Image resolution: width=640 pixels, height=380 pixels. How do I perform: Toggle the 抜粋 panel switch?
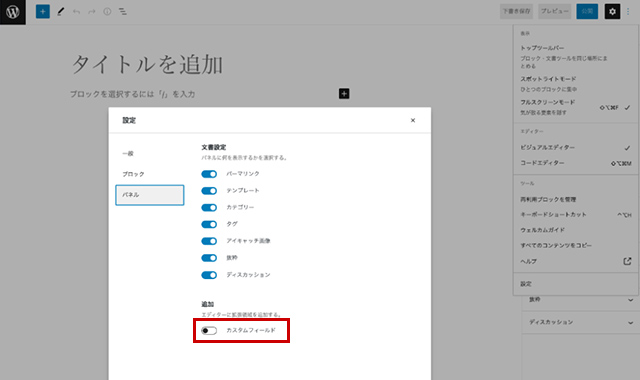pyautogui.click(x=209, y=258)
